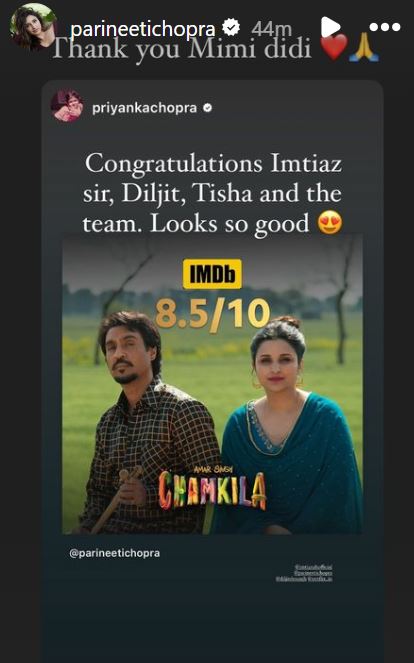Click the verified badge beside parineetichopra
The width and height of the screenshot is (414, 663).
[231, 28]
